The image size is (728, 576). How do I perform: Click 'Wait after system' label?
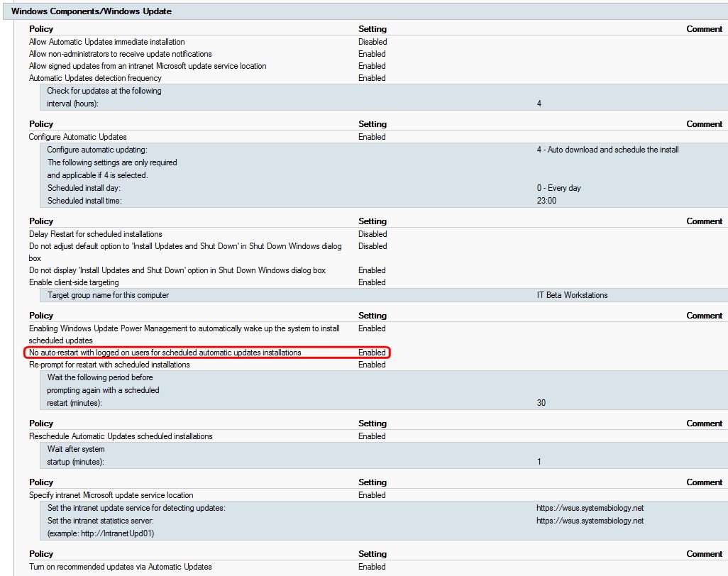(76, 449)
